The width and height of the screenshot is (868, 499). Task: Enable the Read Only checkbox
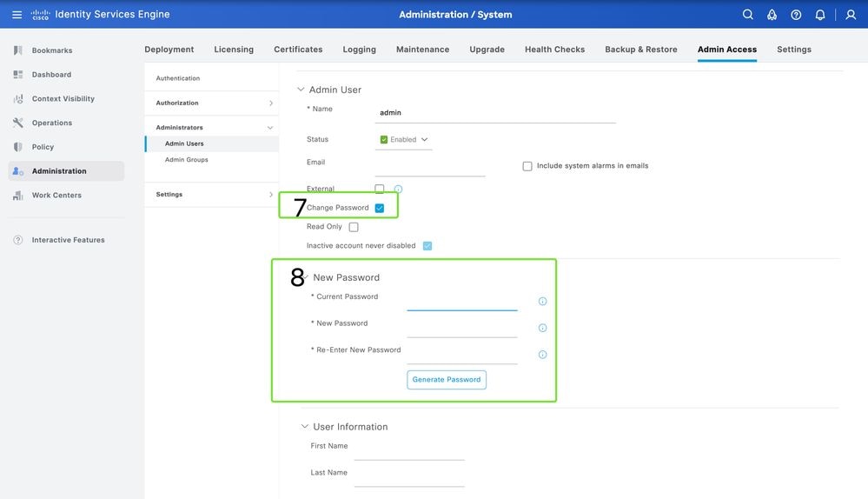(354, 227)
